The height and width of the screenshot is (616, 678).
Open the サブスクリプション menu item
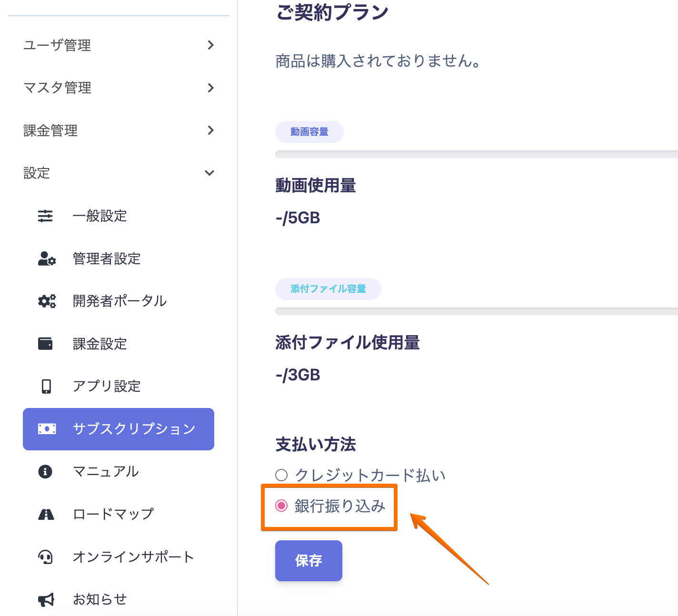pos(119,429)
